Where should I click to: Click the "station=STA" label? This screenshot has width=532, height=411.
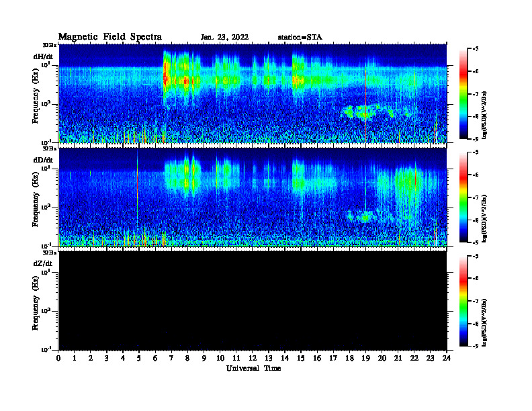[x=300, y=38]
